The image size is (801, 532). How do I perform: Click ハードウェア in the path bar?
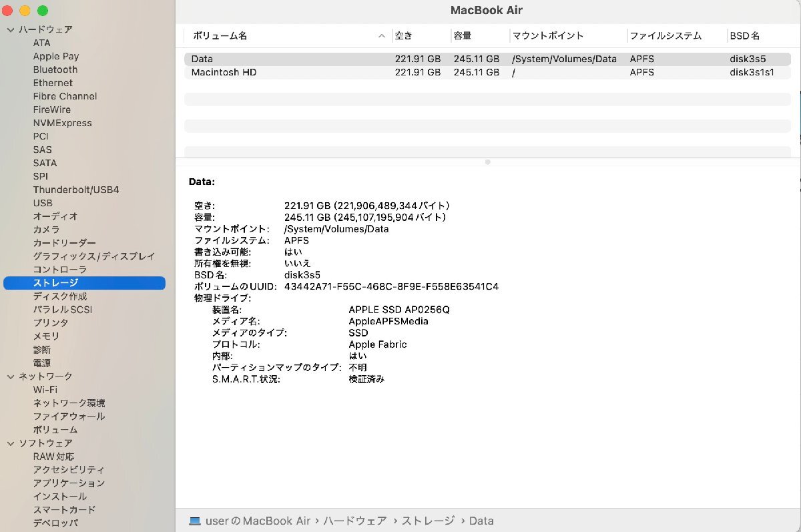[x=354, y=521]
